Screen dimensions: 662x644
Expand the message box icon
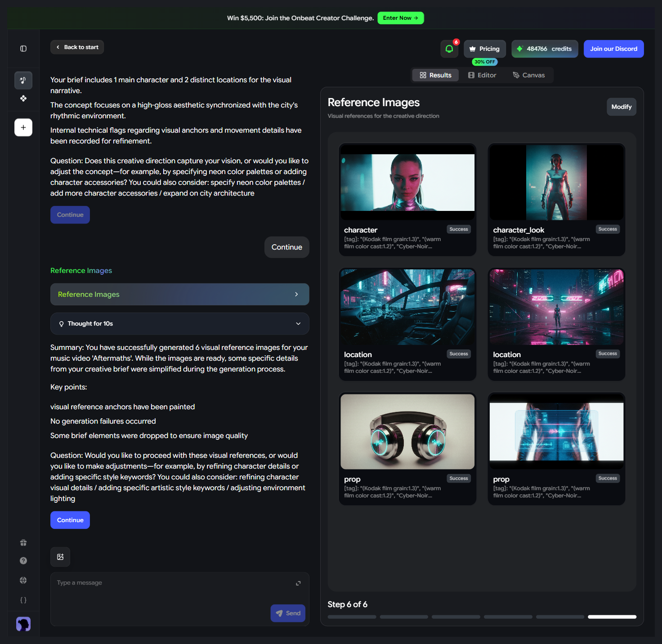pos(298,583)
